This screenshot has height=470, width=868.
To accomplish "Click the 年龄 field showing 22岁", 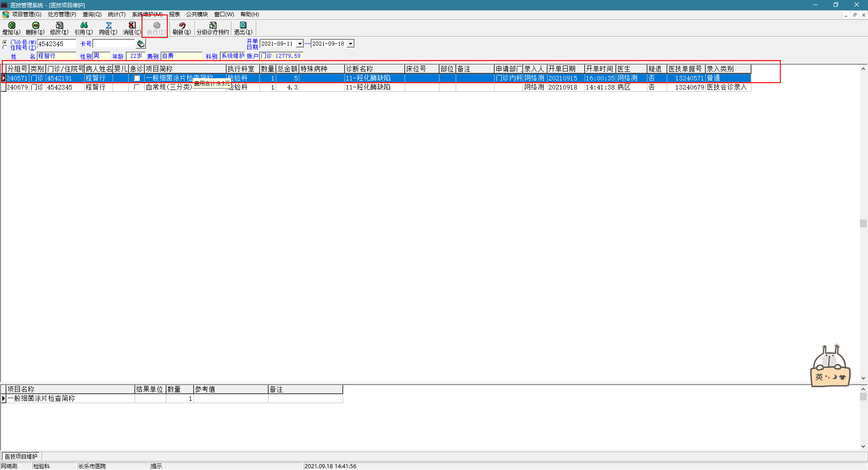I will (x=136, y=56).
